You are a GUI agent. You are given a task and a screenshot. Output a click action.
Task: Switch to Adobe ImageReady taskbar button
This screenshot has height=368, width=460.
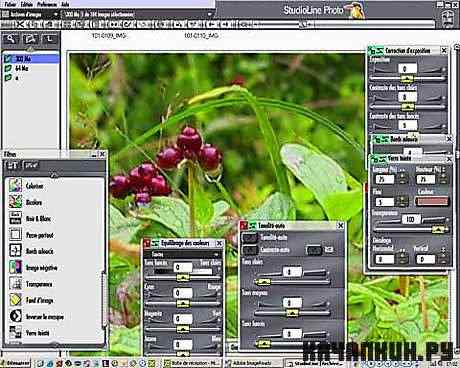[253, 363]
